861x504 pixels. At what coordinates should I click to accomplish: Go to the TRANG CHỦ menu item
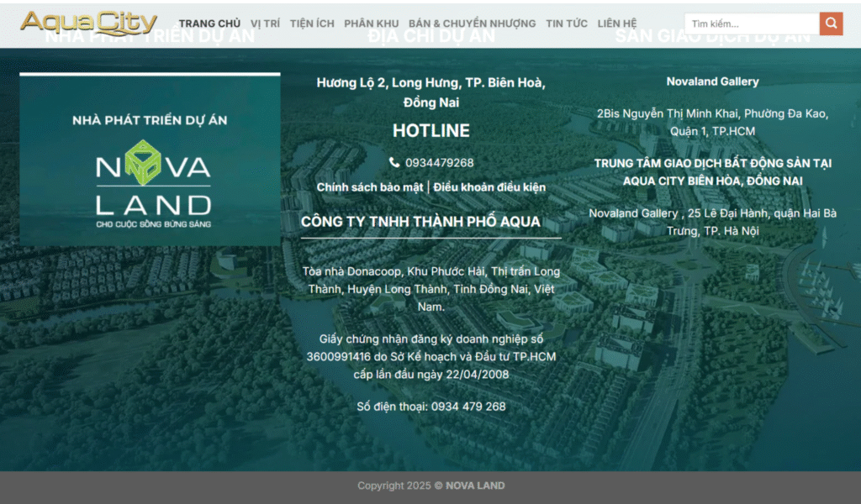tap(209, 24)
